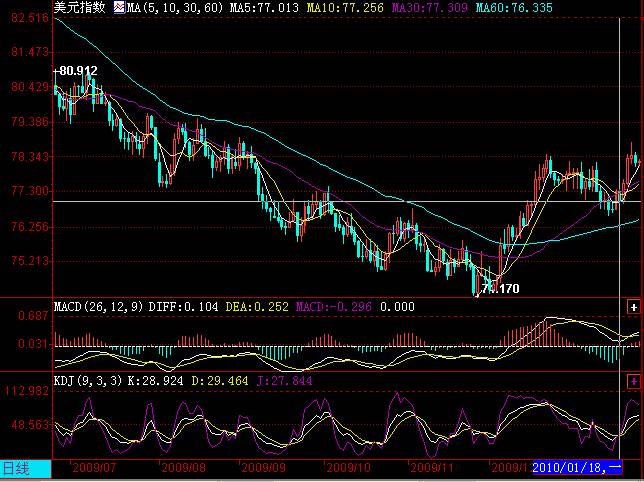Click the MA(5,10,30,60) indicator label
644x482 pixels.
pyautogui.click(x=175, y=7)
